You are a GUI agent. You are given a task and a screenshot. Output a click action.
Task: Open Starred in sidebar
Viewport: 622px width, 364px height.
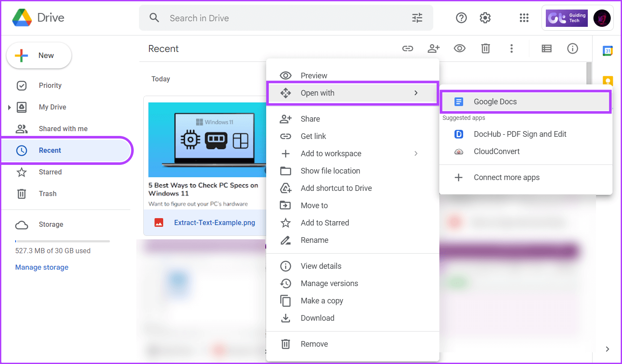coord(50,172)
